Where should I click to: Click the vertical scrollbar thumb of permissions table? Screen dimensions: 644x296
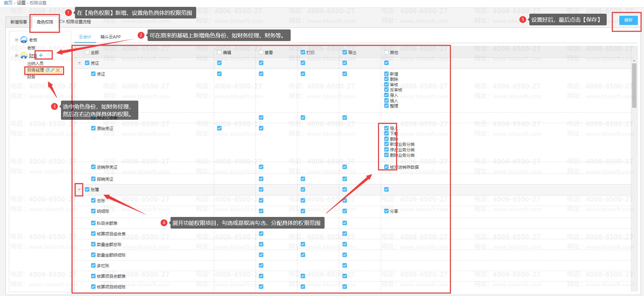[634, 86]
